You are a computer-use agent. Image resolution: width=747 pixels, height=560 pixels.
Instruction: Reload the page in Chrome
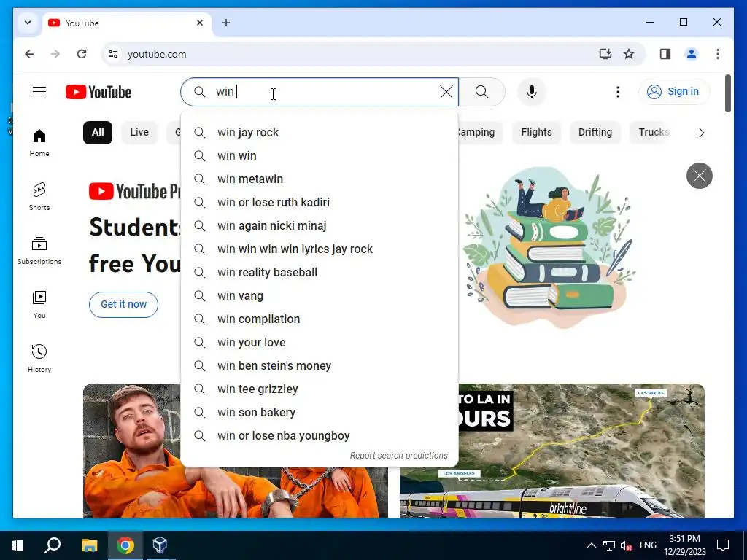(x=82, y=54)
